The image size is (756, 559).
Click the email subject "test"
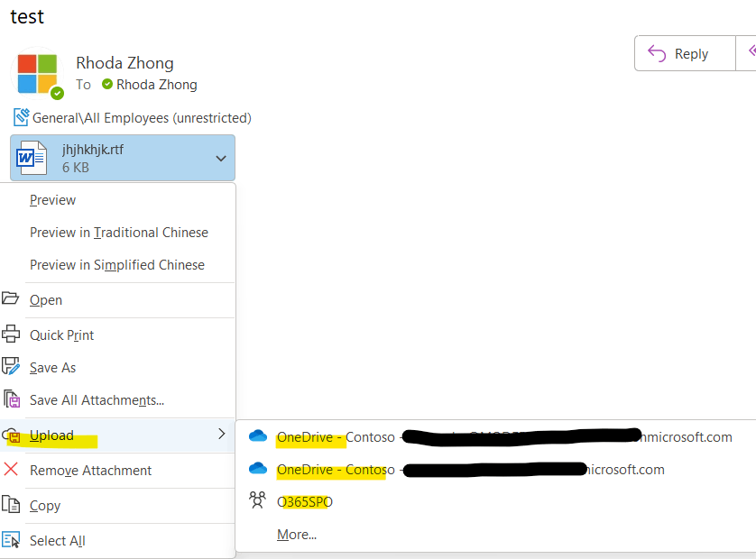click(x=27, y=17)
